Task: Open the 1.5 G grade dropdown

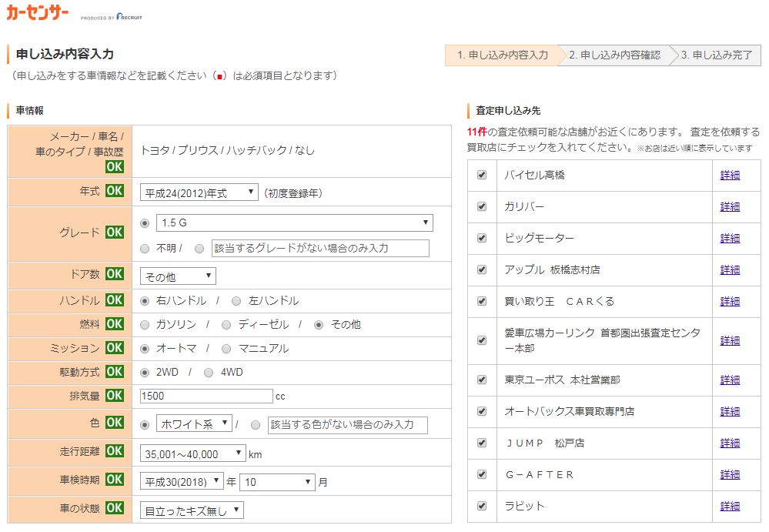Action: (x=294, y=223)
